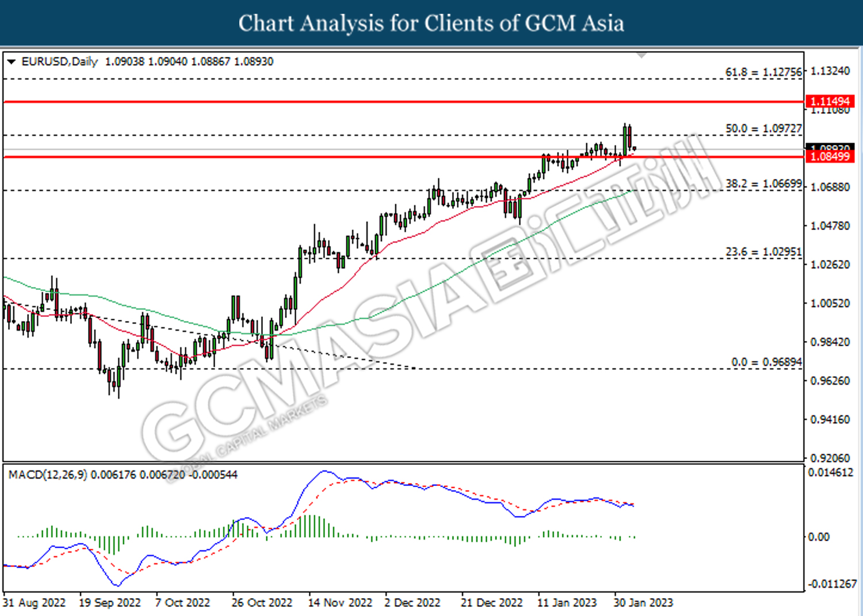Click the 1.06880 price axis value
The image size is (863, 616).
[830, 187]
